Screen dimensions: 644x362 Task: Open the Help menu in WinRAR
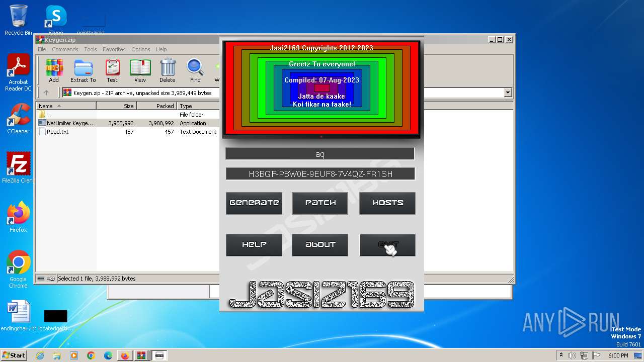point(161,49)
